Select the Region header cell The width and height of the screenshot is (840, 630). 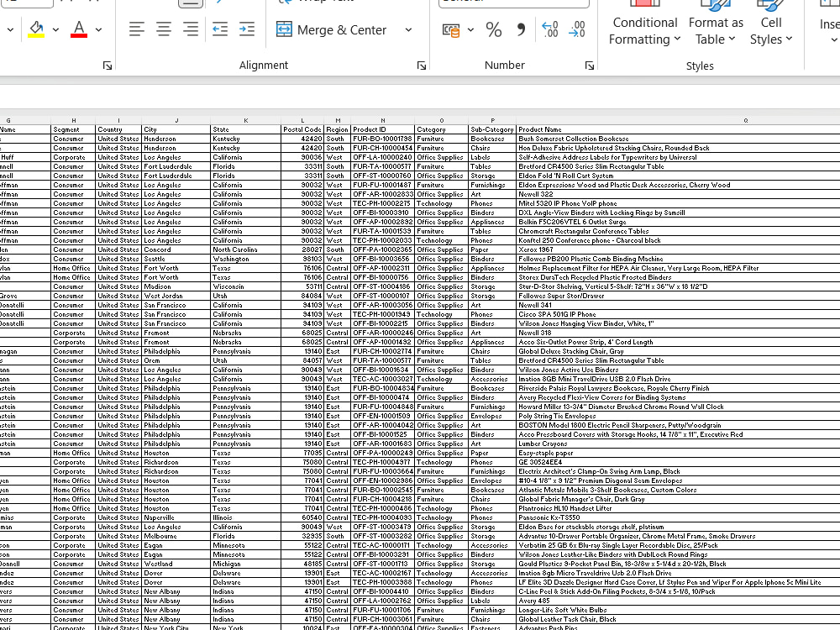coord(338,129)
